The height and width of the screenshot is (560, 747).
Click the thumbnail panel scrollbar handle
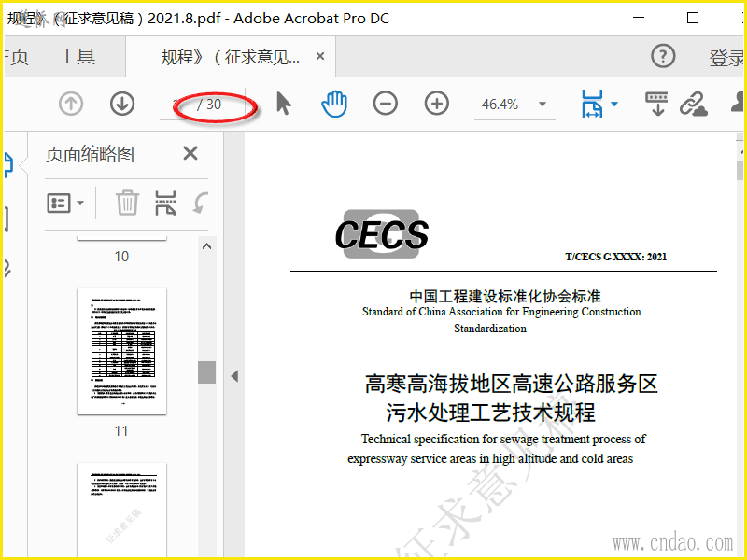206,371
